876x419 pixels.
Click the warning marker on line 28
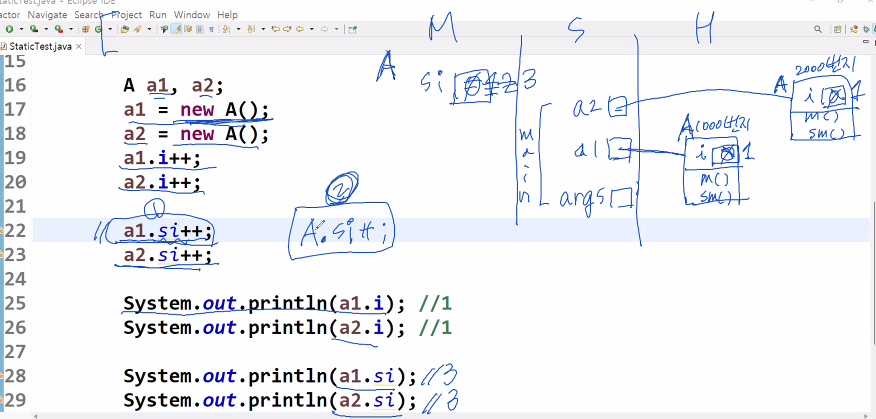click(2, 375)
